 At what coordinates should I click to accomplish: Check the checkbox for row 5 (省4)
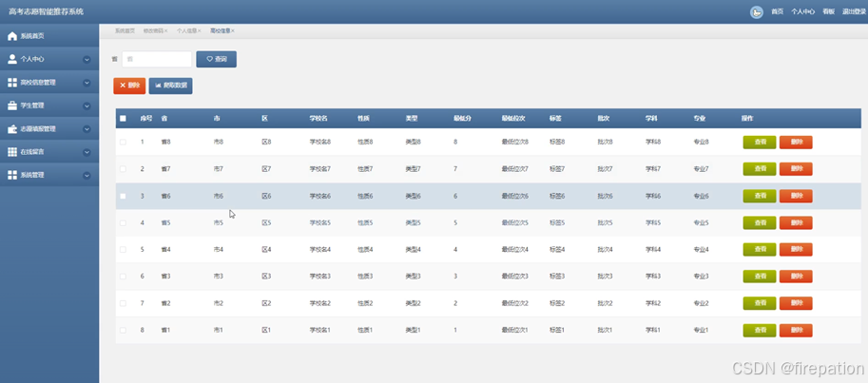pos(123,250)
